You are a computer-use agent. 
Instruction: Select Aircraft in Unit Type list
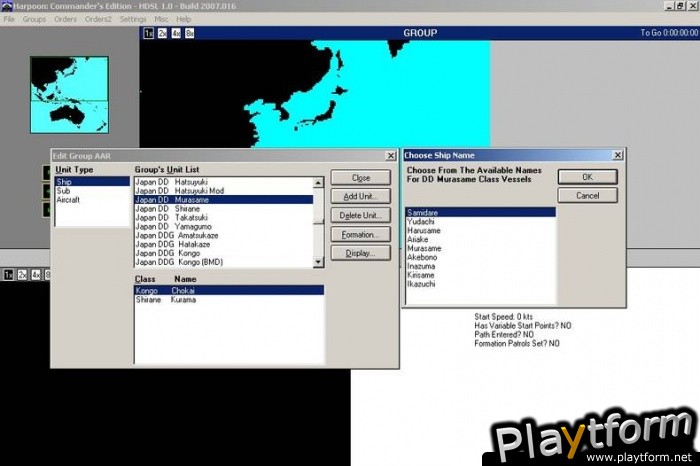click(92, 200)
